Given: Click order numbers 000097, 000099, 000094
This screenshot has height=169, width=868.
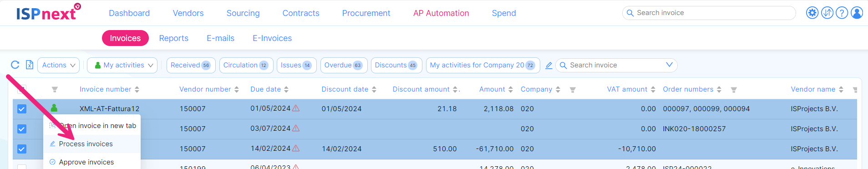Looking at the screenshot, I should click(x=706, y=109).
